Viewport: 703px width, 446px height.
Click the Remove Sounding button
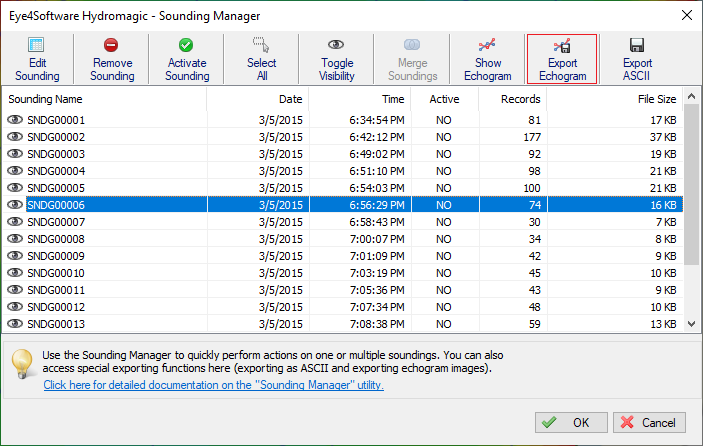(112, 59)
